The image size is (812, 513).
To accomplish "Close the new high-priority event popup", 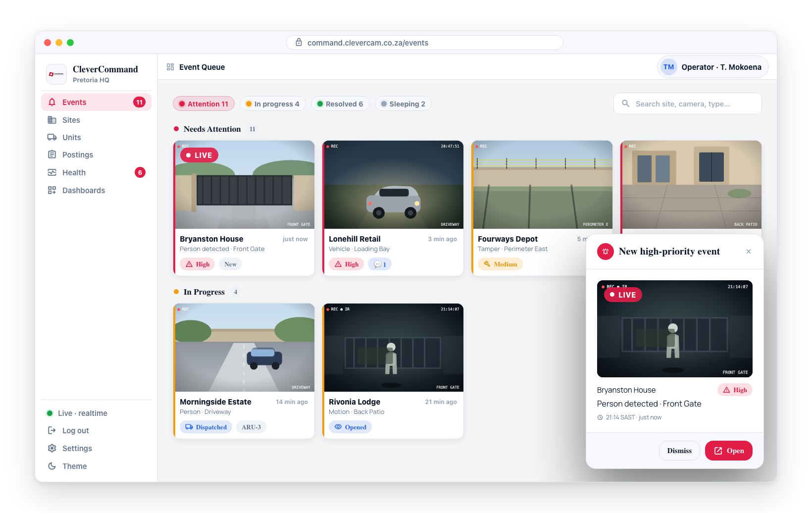I will [x=749, y=252].
